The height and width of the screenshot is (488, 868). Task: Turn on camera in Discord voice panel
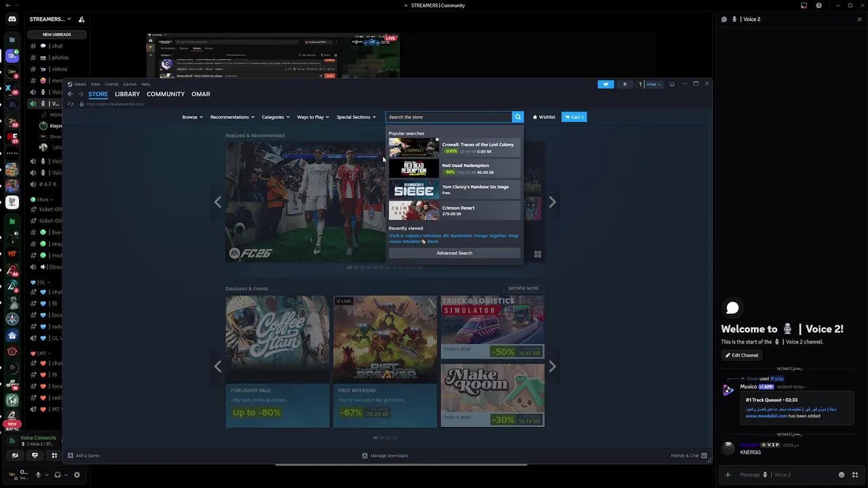point(15,455)
